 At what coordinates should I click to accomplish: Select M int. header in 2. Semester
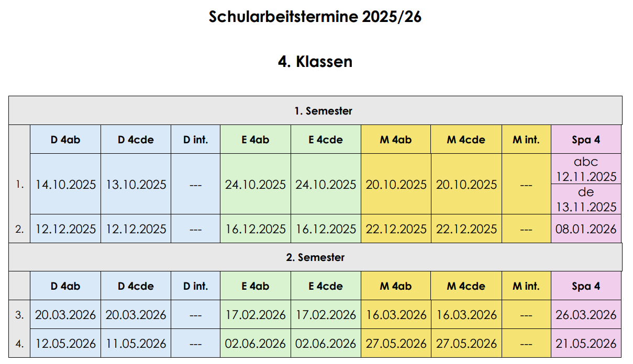click(x=526, y=286)
